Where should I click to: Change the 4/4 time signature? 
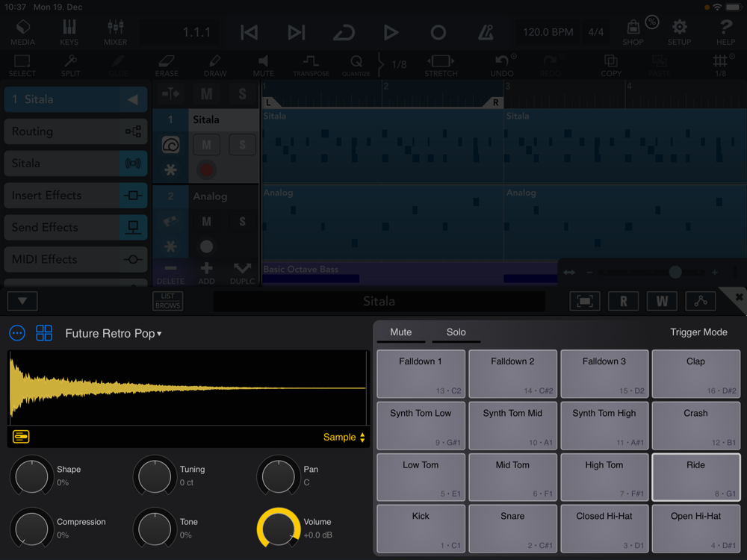[595, 32]
